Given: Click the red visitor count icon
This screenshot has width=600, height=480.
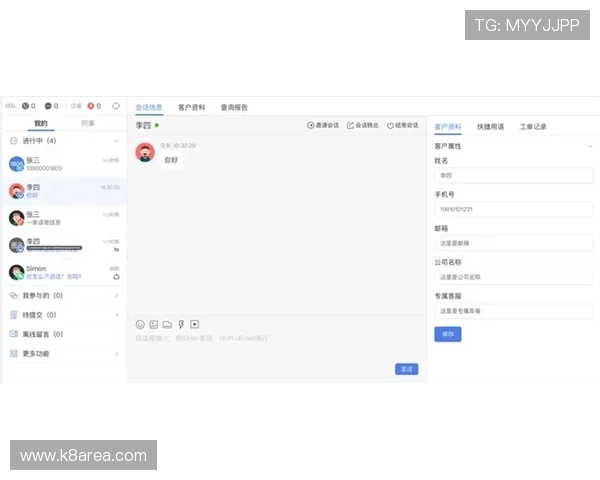Looking at the screenshot, I should pos(91,106).
